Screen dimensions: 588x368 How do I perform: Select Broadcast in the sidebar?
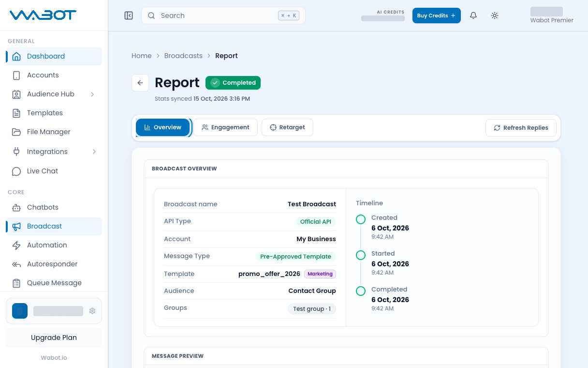[x=54, y=226]
